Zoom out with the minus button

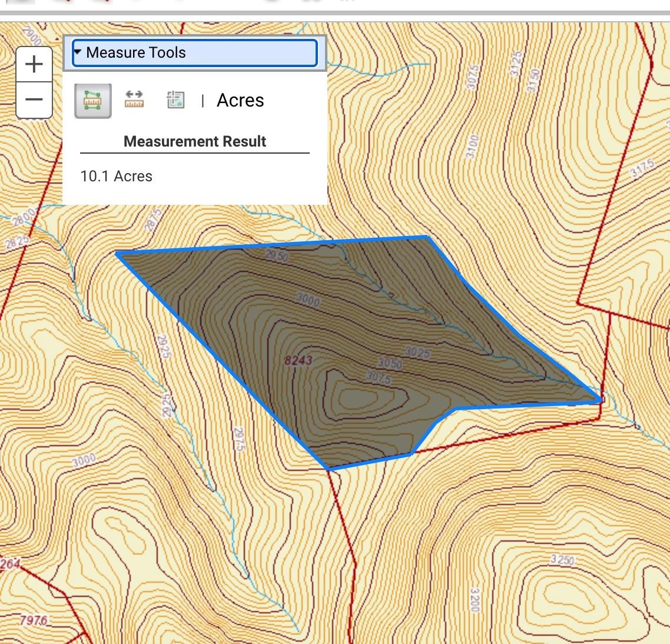[x=34, y=100]
